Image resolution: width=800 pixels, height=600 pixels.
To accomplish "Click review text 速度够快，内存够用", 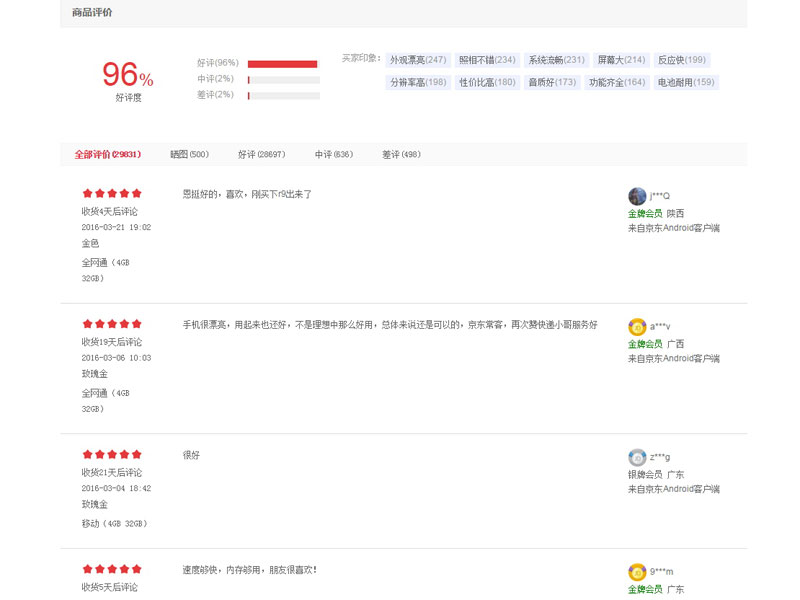I will [x=249, y=570].
